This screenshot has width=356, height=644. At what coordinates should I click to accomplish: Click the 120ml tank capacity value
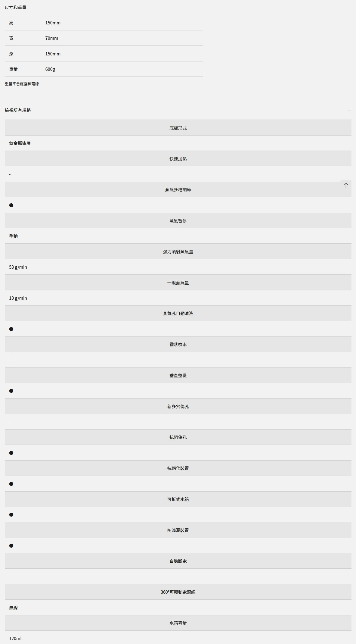[x=15, y=639]
